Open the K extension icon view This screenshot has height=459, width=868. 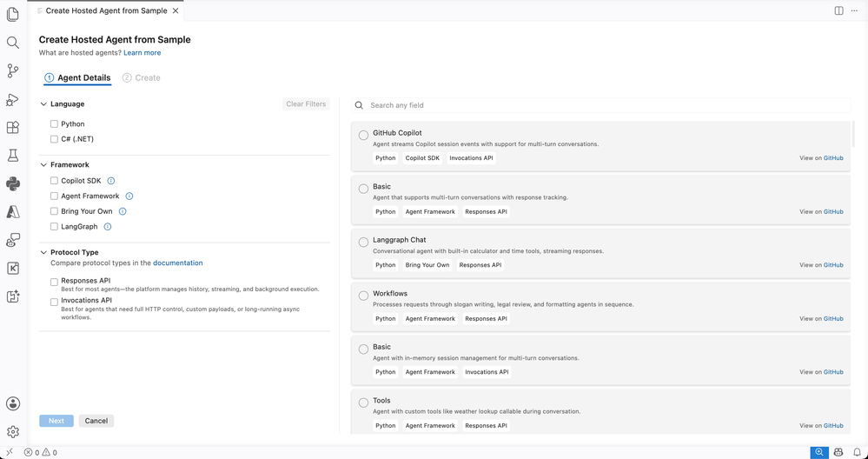(13, 269)
